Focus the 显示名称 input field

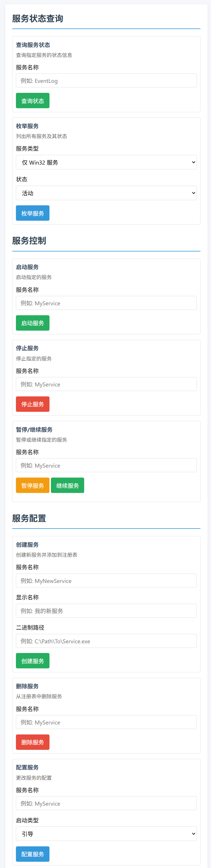(x=106, y=611)
